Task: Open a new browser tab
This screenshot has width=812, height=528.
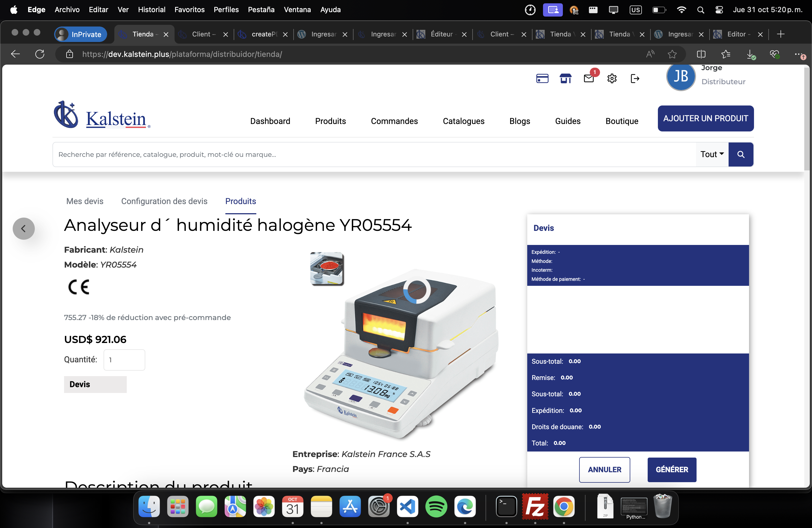Action: pos(780,34)
